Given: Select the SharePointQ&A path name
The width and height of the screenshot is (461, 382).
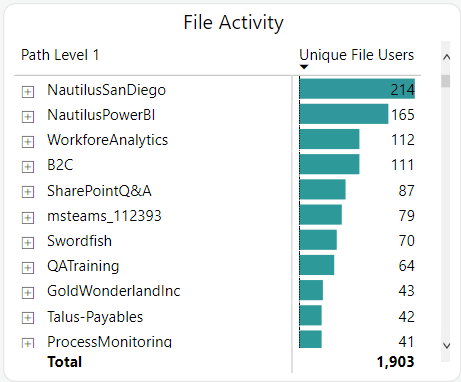Looking at the screenshot, I should pyautogui.click(x=99, y=191).
